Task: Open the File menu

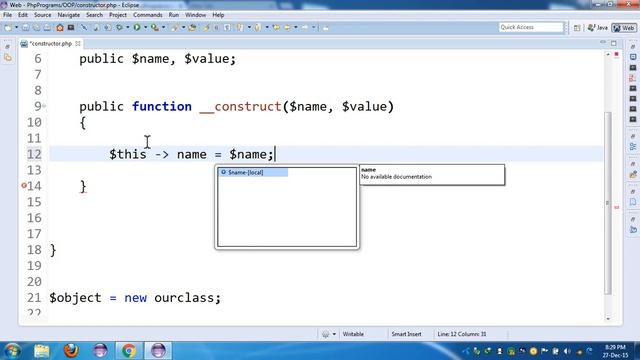Action: click(7, 15)
